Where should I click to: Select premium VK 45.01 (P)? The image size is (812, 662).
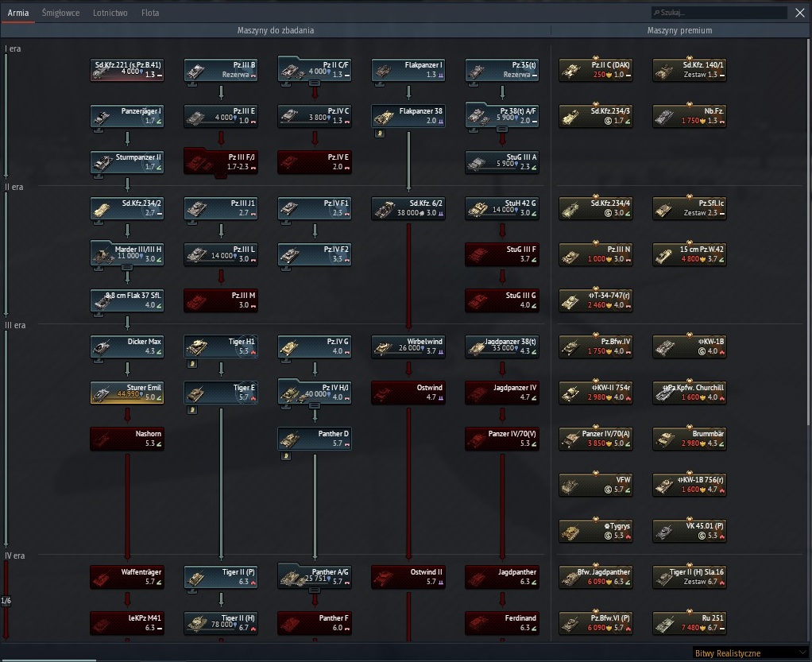pyautogui.click(x=690, y=531)
